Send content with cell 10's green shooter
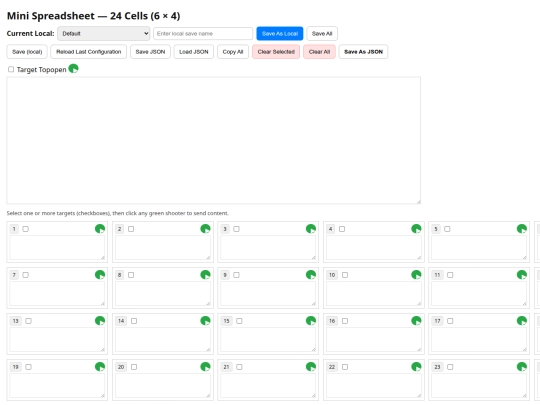540x405 pixels. click(416, 274)
